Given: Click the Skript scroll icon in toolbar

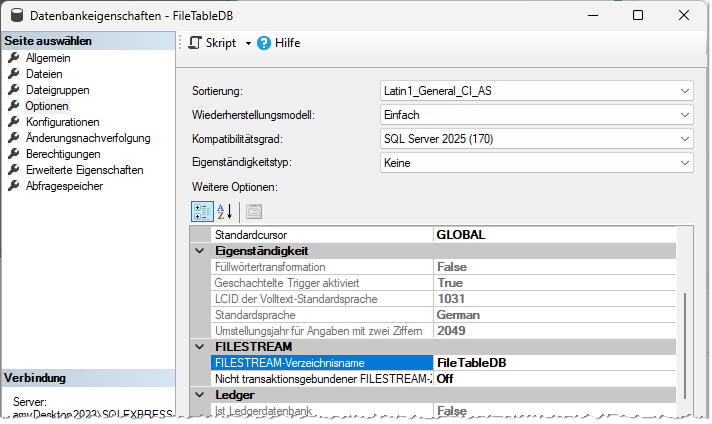Looking at the screenshot, I should [195, 43].
